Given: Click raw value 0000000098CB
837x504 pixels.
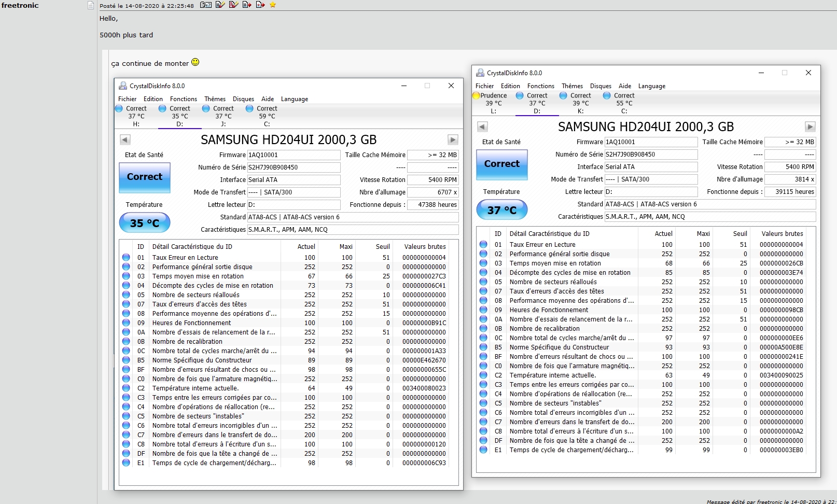Looking at the screenshot, I should [x=782, y=310].
